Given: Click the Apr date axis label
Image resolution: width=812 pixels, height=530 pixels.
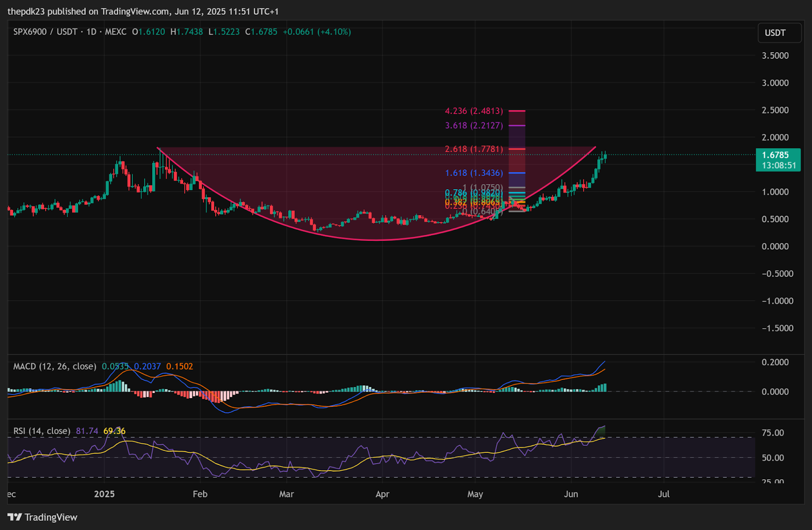Looking at the screenshot, I should tap(382, 494).
